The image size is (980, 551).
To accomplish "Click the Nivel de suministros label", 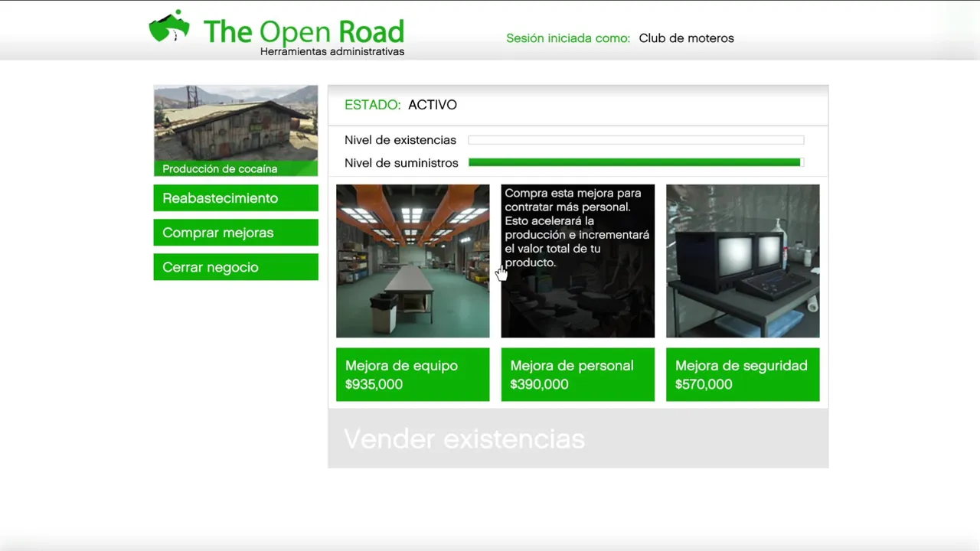I will [x=401, y=163].
